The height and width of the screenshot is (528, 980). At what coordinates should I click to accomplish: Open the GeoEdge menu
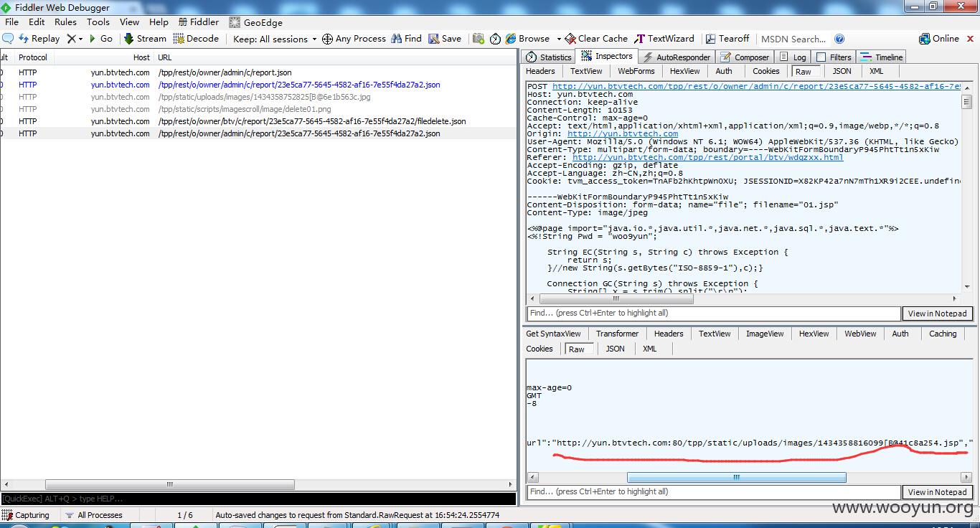pos(256,22)
